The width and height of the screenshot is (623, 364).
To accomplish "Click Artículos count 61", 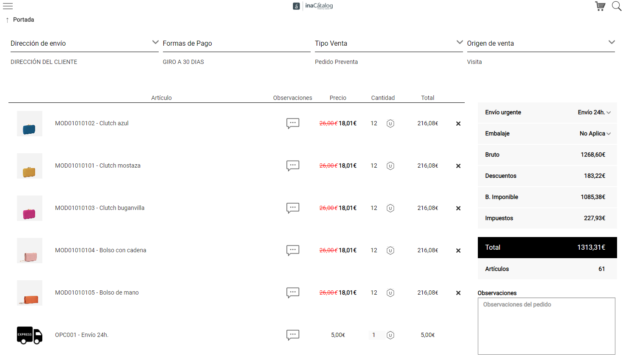I will tap(601, 269).
